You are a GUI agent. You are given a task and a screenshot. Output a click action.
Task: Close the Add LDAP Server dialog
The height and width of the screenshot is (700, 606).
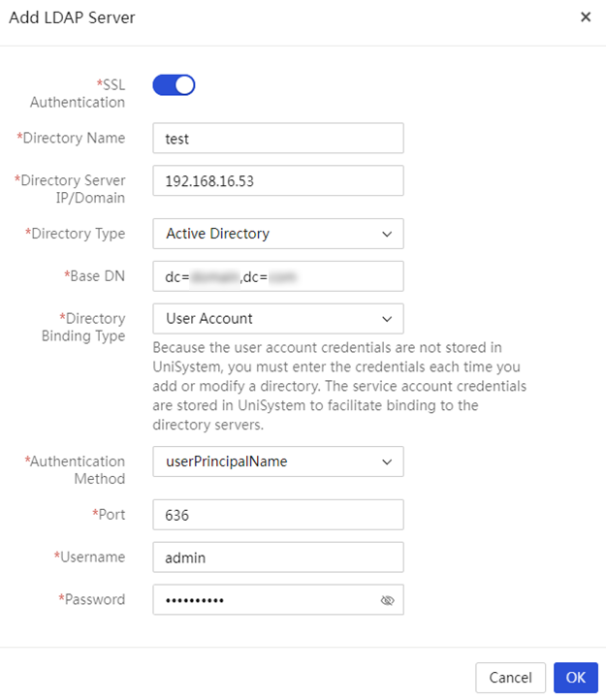click(586, 16)
